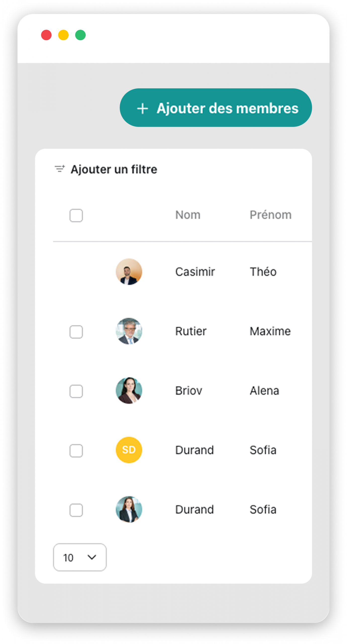The width and height of the screenshot is (347, 644).
Task: Open the rows-per-page dropdown showing 10
Action: (x=80, y=557)
